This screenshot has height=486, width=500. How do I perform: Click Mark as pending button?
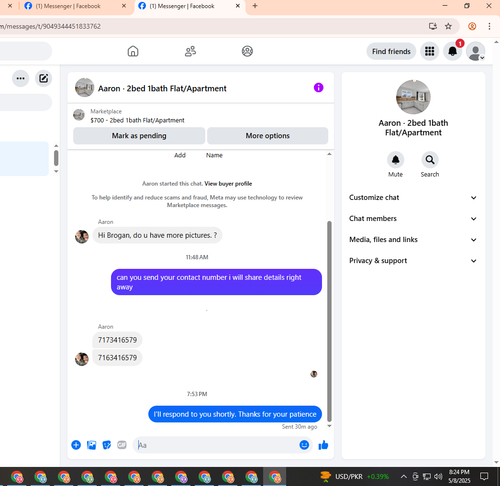point(139,136)
